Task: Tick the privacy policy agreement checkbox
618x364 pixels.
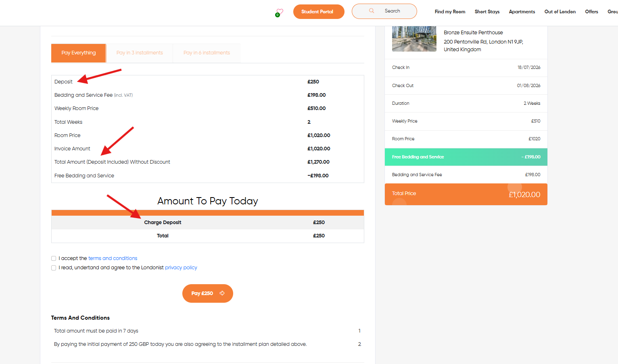Action: tap(54, 268)
